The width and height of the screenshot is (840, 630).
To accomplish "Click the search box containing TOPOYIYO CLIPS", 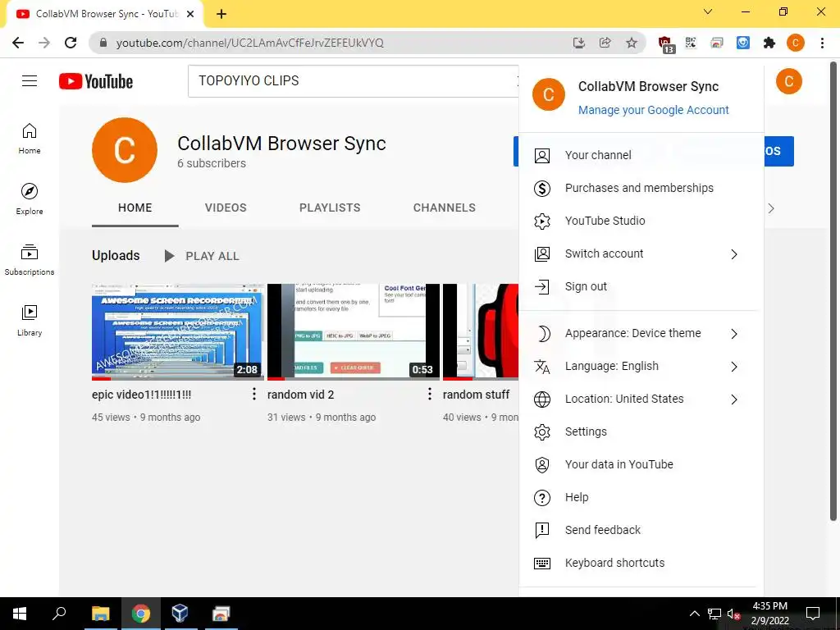I will coord(354,81).
